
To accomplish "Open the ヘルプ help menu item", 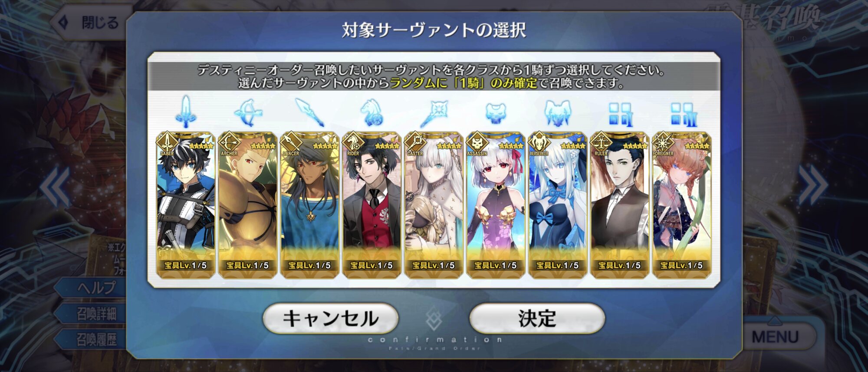I will [x=96, y=287].
